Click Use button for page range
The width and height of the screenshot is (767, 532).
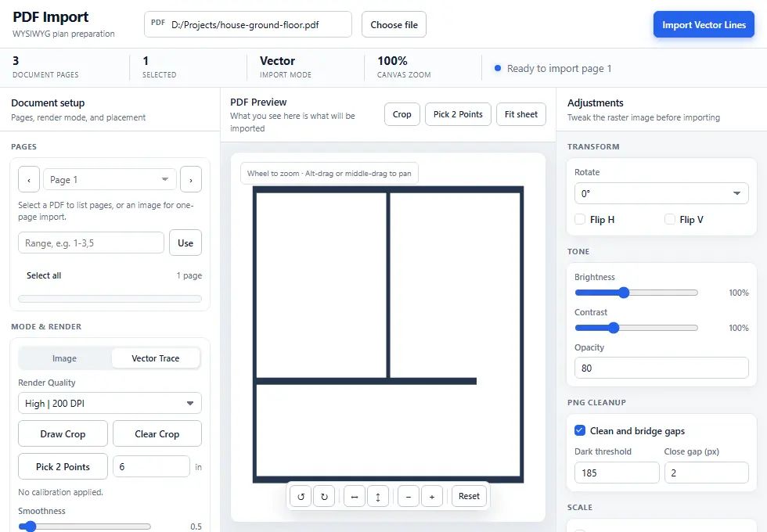pos(185,243)
